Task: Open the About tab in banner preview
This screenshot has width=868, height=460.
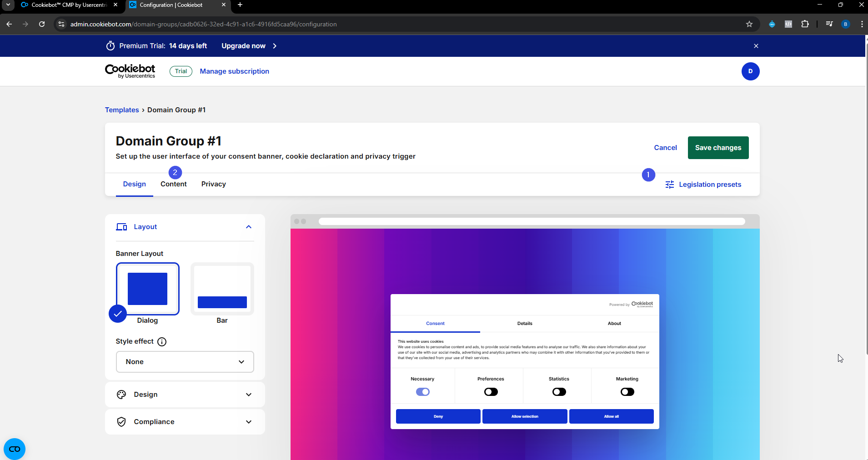Action: (x=614, y=324)
